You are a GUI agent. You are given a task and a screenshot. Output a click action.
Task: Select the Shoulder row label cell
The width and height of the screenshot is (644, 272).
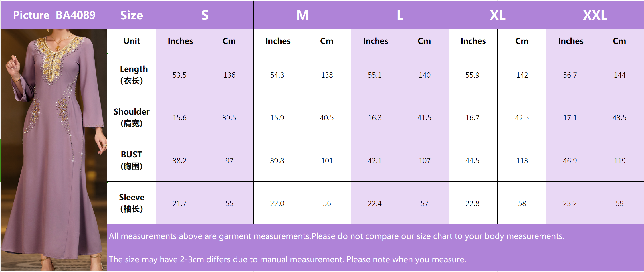coord(132,117)
